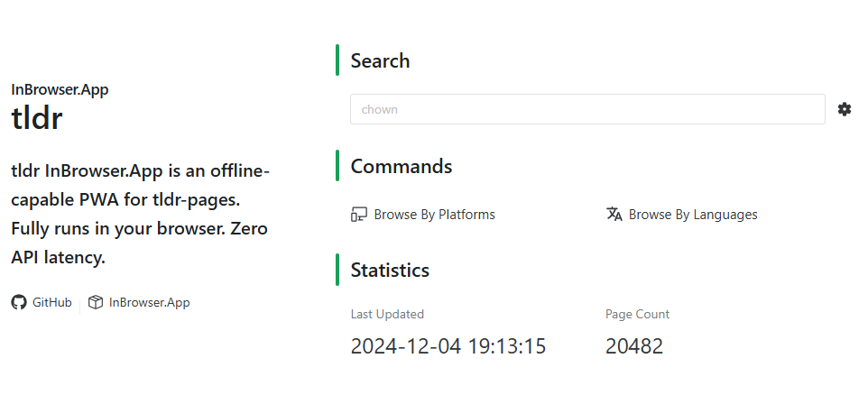The width and height of the screenshot is (868, 395).
Task: Click the Page Count label
Action: point(637,314)
